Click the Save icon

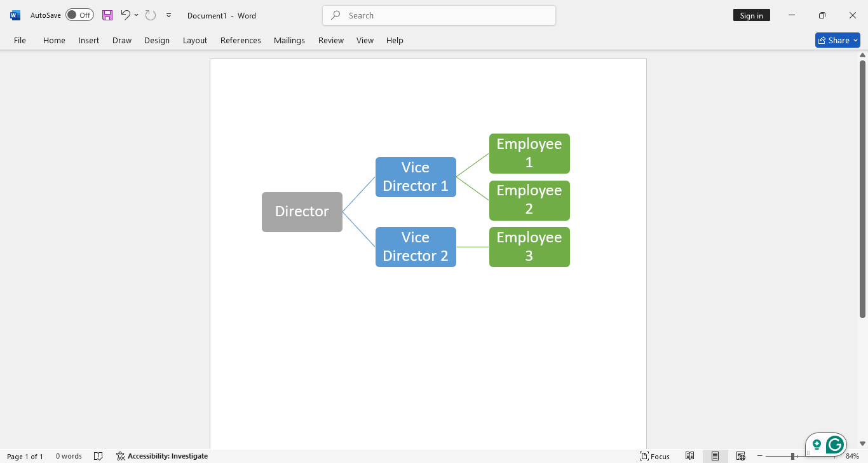point(107,15)
